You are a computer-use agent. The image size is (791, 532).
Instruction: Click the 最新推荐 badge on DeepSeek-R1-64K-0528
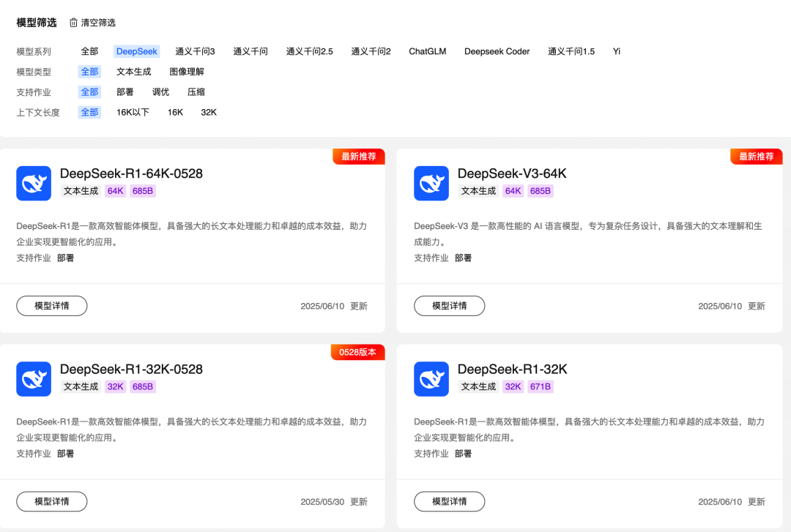359,157
